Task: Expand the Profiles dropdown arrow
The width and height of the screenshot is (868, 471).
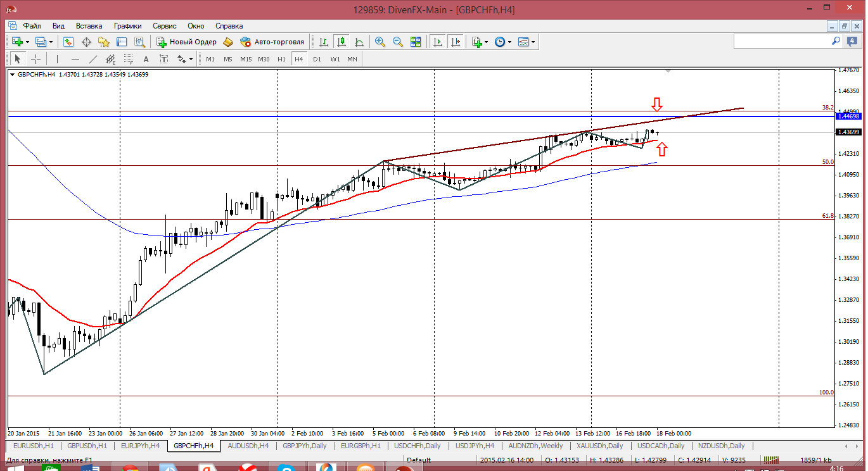Action: point(51,42)
